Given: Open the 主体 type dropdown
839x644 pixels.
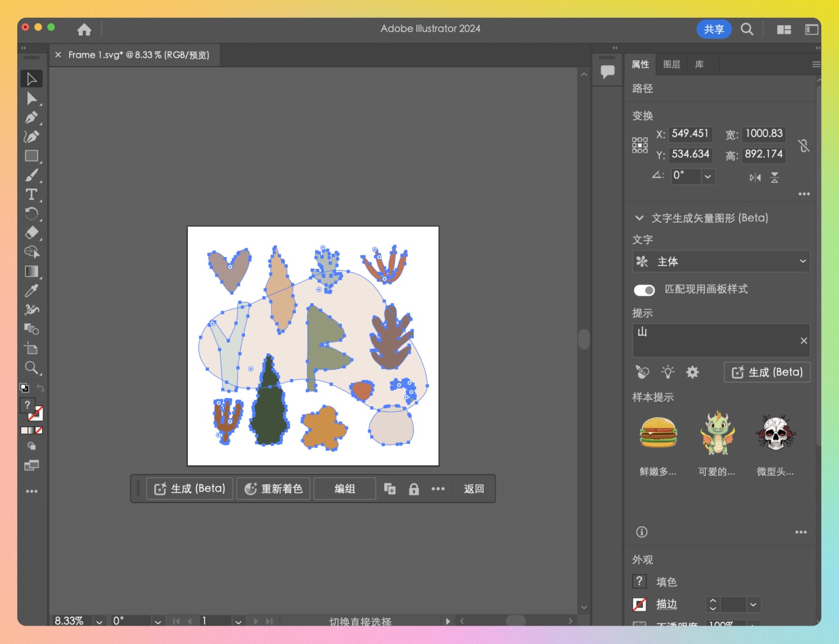Looking at the screenshot, I should (721, 261).
